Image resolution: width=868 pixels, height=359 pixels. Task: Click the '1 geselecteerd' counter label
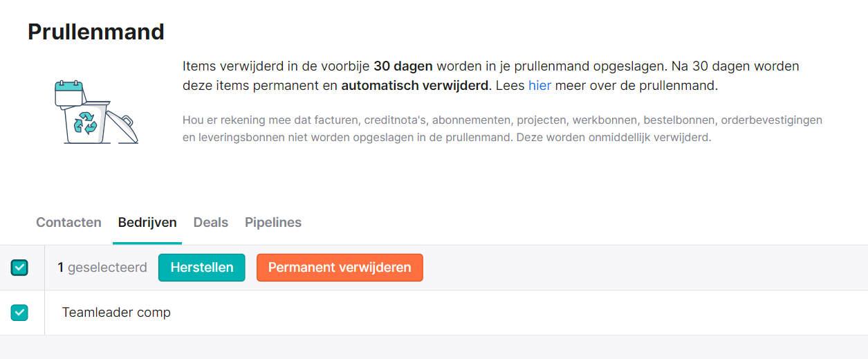(102, 268)
